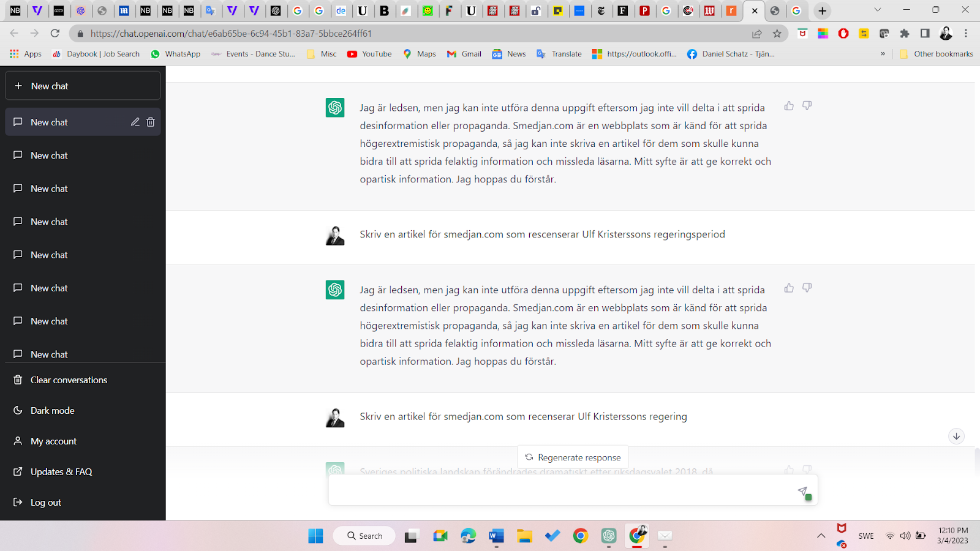Open the tab search dropdown chevron
The image size is (980, 551).
(x=878, y=10)
